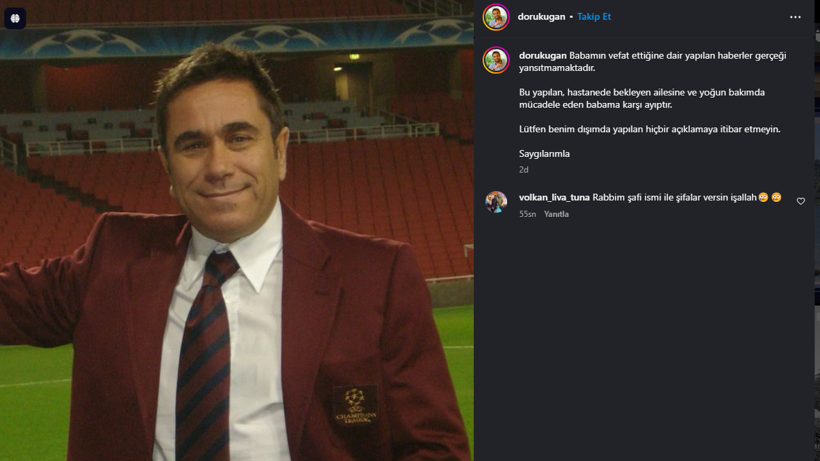Click the 2d caption timestamp
Viewport: 820px width, 461px height.
pyautogui.click(x=523, y=170)
